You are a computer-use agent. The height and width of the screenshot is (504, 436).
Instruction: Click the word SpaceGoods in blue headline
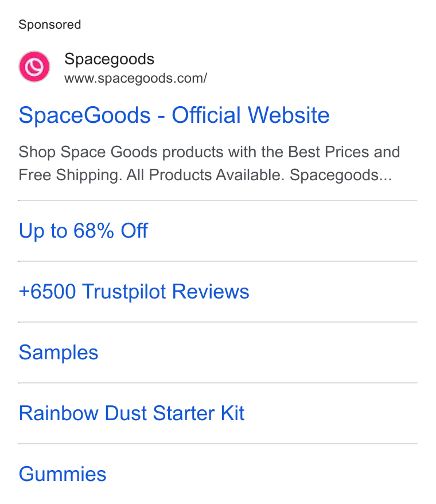coord(84,115)
